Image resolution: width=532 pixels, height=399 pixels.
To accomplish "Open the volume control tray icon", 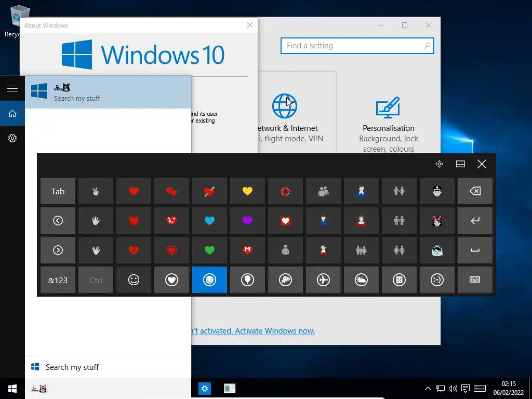I will click(453, 389).
